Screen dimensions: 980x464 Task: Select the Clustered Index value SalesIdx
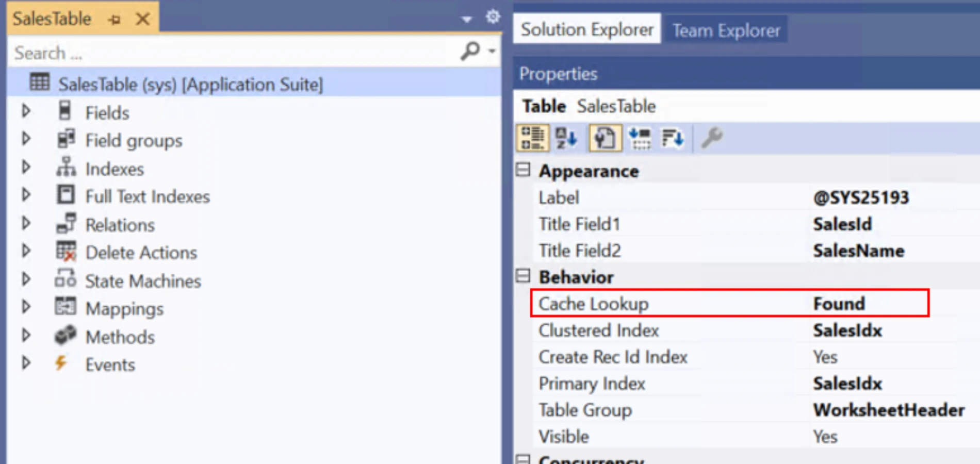pos(847,330)
